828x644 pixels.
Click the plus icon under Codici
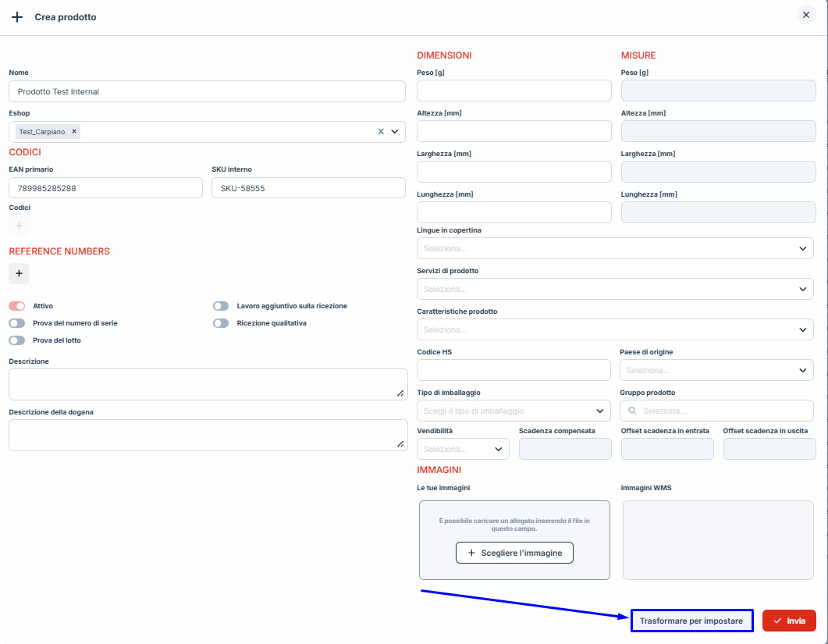[20, 226]
